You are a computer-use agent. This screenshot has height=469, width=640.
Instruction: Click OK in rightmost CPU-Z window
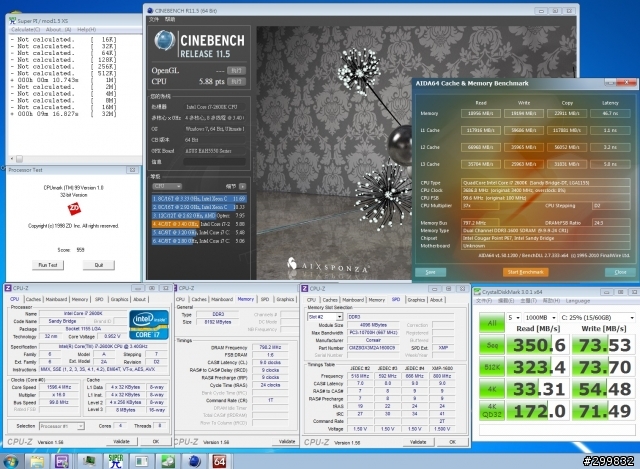coord(452,442)
